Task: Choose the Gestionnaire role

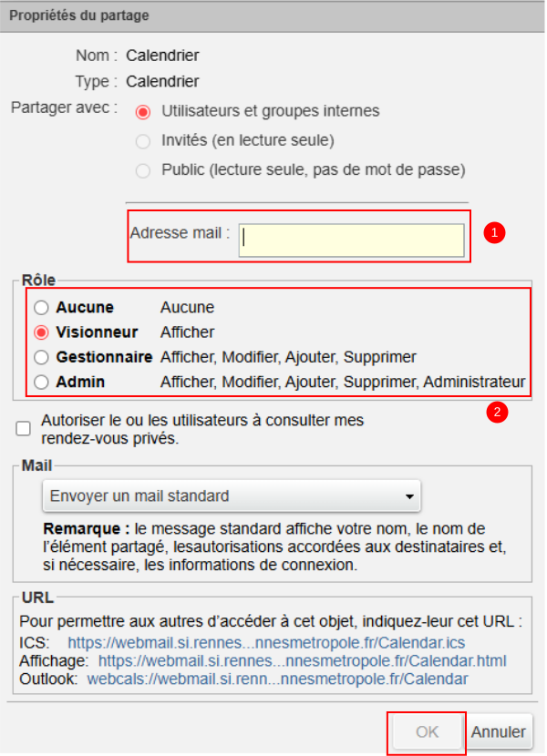Action: 41,357
